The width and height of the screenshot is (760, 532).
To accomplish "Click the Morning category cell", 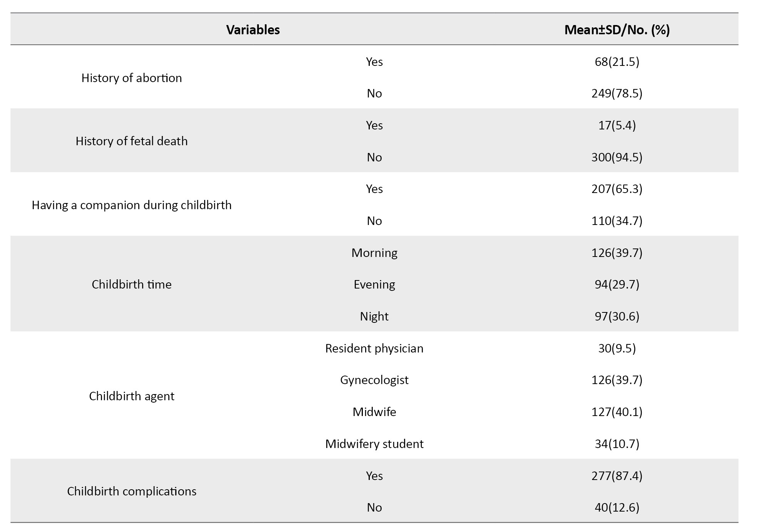I will click(x=374, y=253).
